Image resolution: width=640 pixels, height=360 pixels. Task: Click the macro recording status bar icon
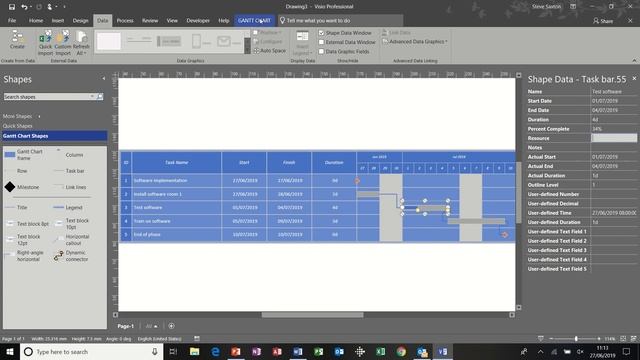[x=197, y=338]
